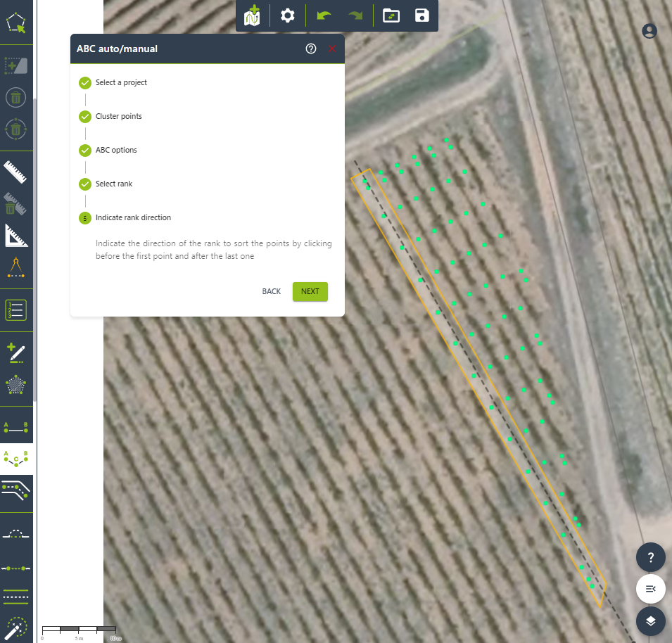Select the magic wand tool
The height and width of the screenshot is (643, 672).
coord(15,628)
